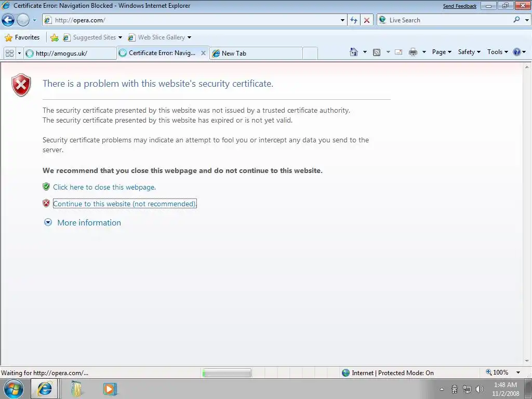The height and width of the screenshot is (399, 532).
Task: Click the Internet Explorer icon in title bar
Action: (6, 5)
